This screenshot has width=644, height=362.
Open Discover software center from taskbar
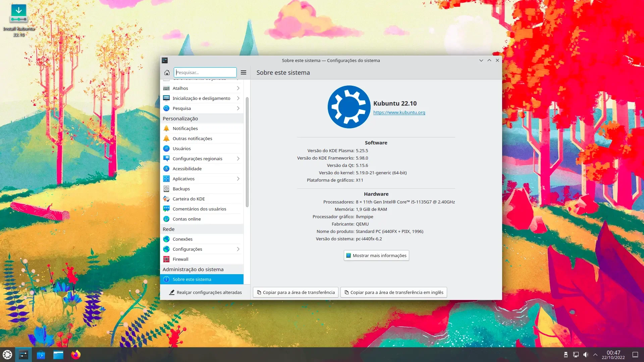(x=41, y=355)
